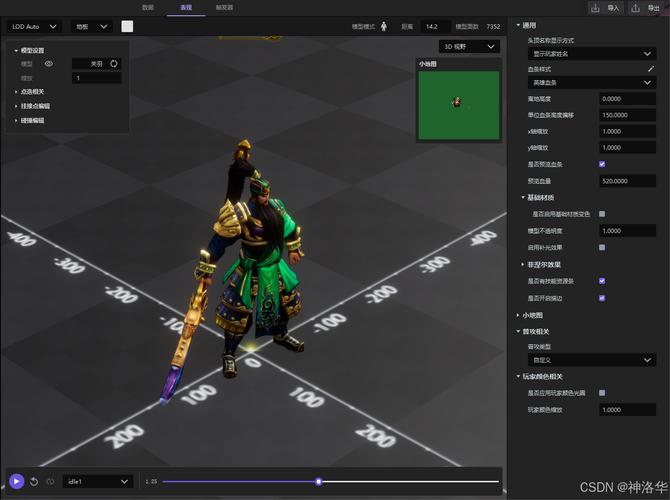Click the 头顶名称显示方式 label
This screenshot has height=500, width=670.
551,41
